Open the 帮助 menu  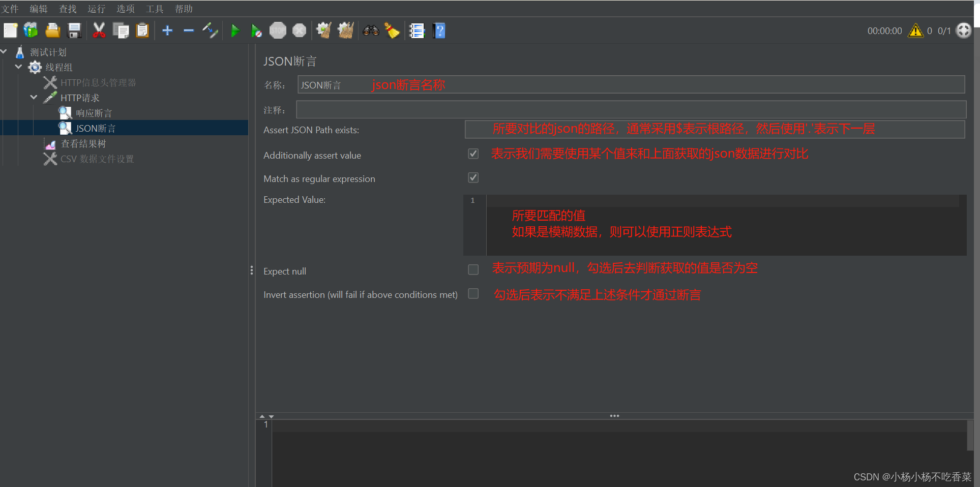184,9
